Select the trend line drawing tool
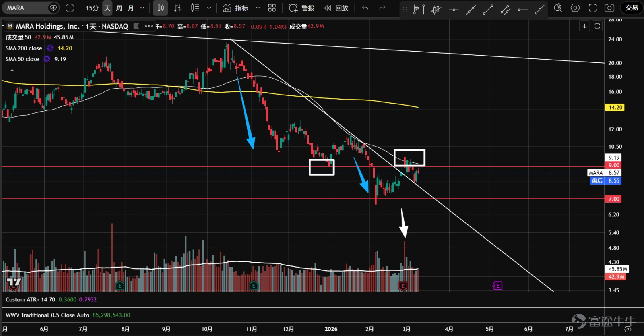 488,9
